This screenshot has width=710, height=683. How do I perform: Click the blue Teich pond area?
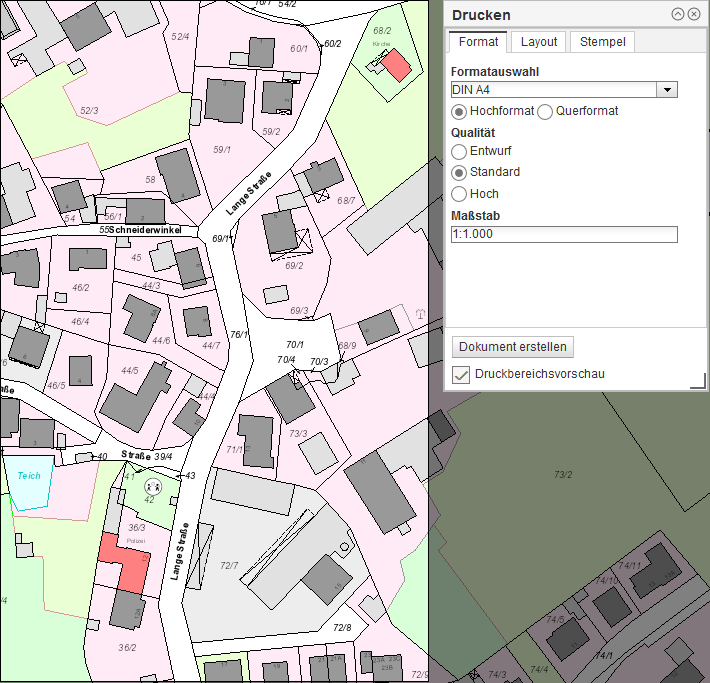(29, 485)
